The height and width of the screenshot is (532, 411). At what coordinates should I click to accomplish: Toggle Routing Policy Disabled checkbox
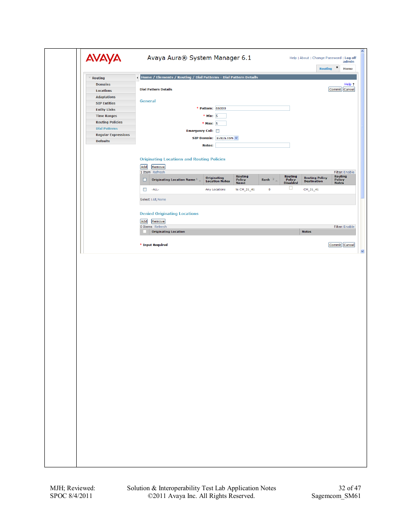pos(291,188)
